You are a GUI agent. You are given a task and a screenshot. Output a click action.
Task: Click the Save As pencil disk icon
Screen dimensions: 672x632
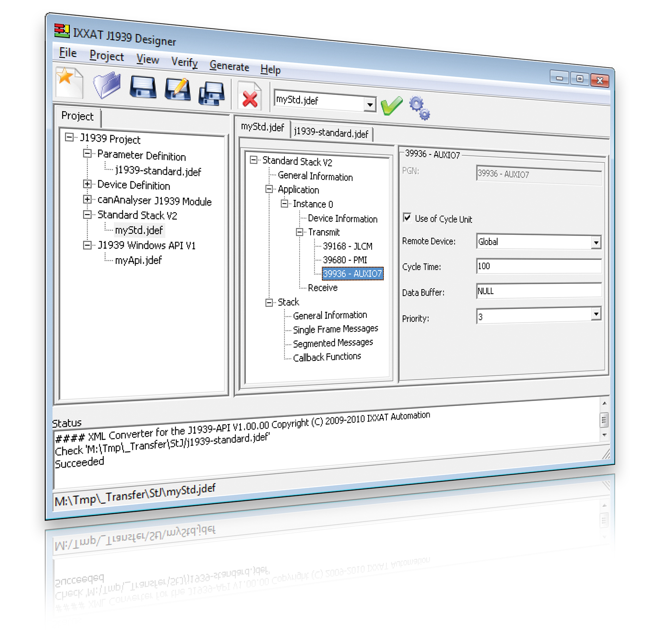[177, 90]
